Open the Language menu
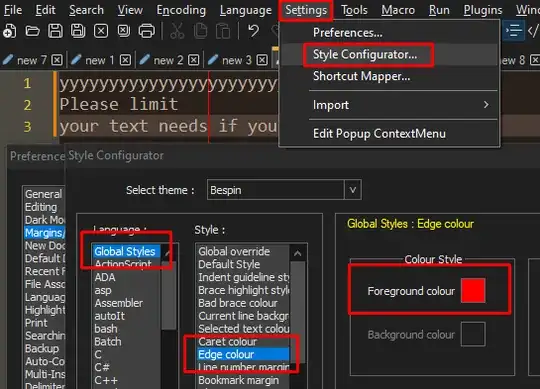 [246, 10]
